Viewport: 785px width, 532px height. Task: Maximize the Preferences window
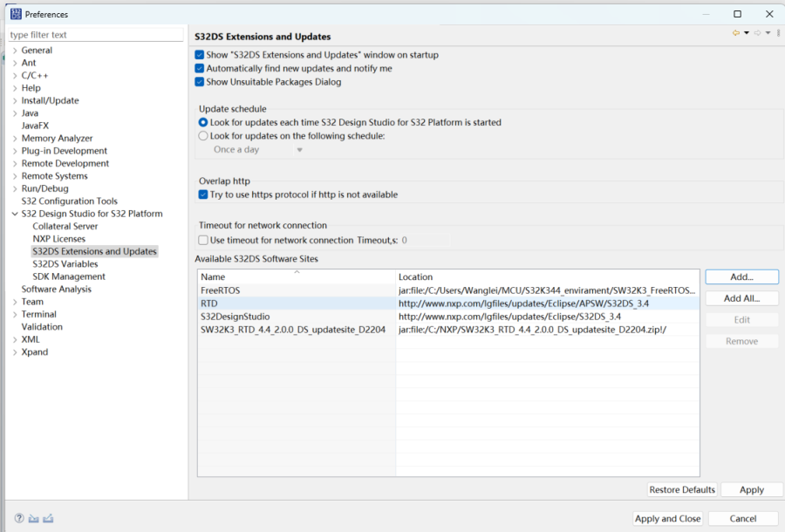(x=737, y=14)
